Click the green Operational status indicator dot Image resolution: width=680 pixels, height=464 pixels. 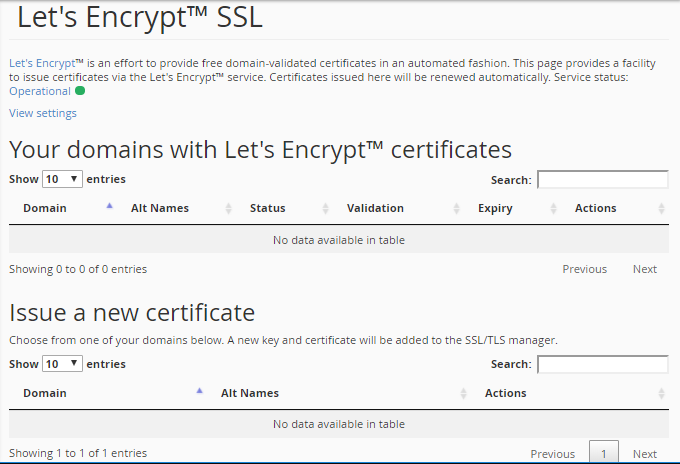point(80,91)
